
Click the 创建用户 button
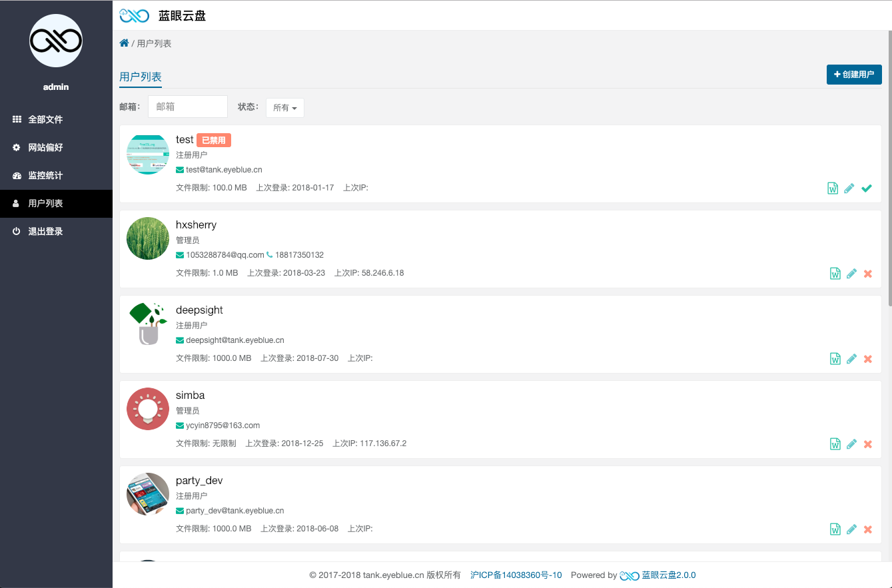tap(854, 75)
